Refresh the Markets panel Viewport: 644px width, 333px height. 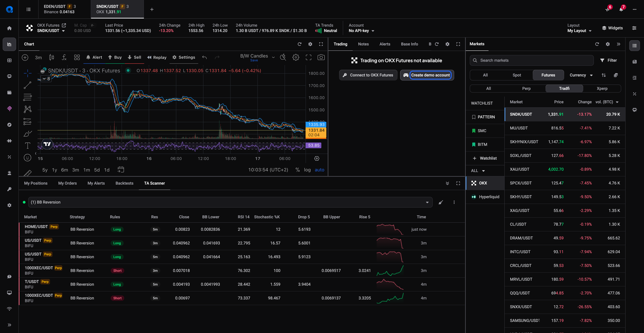[597, 44]
